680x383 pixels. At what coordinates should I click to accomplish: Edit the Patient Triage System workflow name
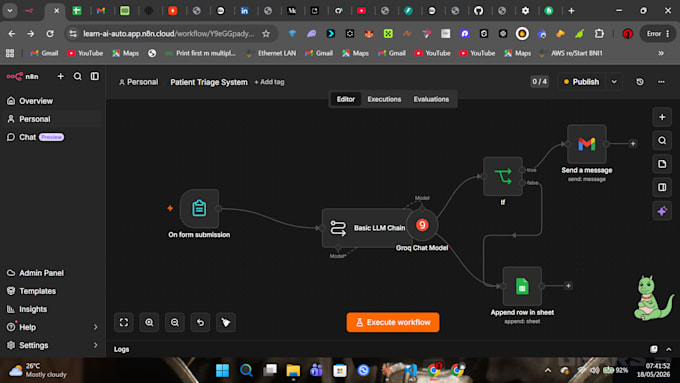[209, 82]
